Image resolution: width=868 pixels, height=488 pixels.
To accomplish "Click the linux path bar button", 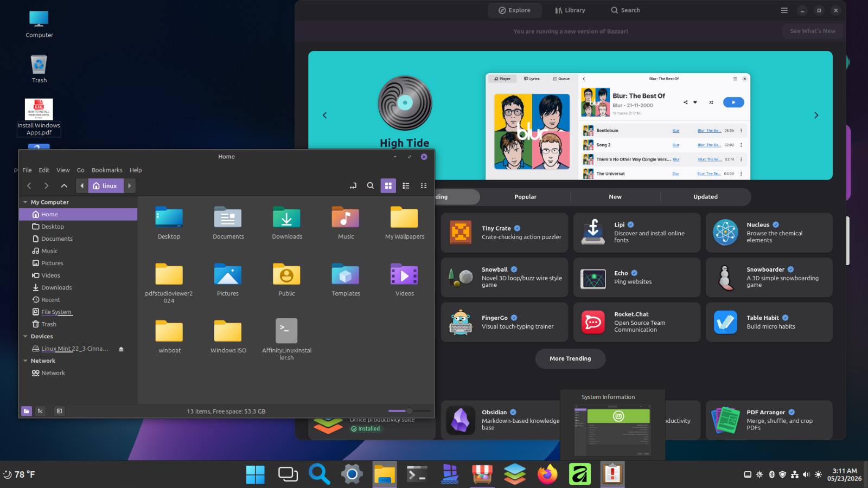I will click(105, 185).
